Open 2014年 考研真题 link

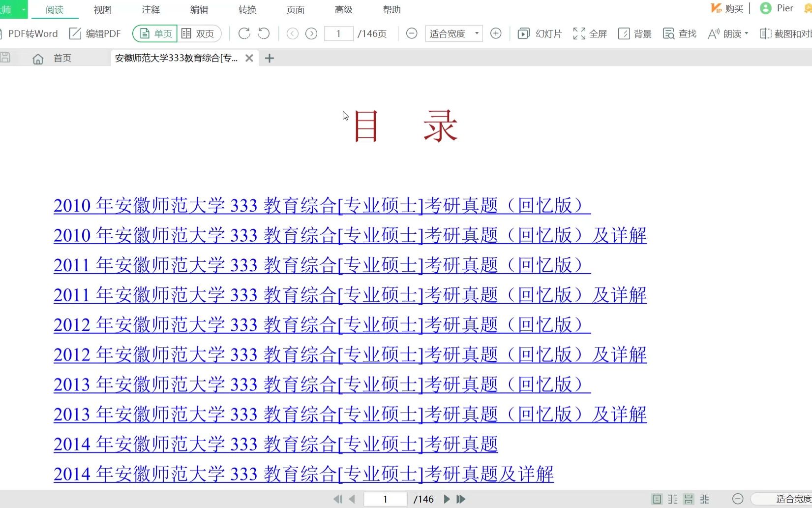click(x=276, y=444)
